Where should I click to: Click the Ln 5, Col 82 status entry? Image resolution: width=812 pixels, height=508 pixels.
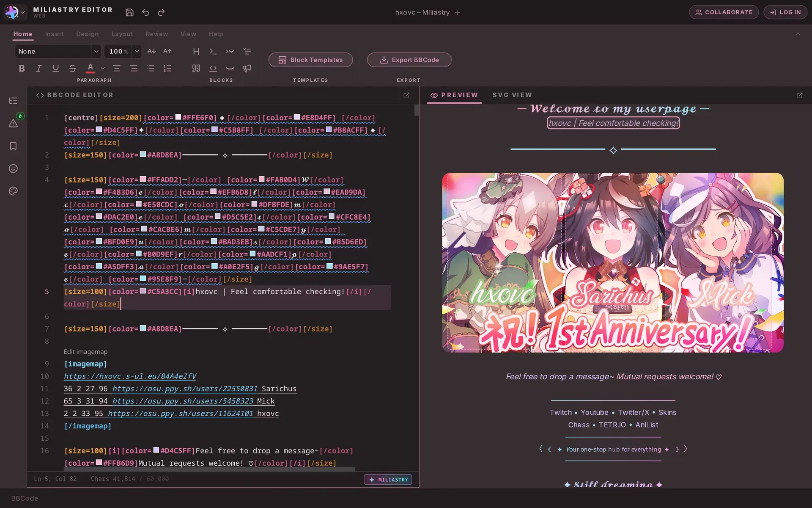(55, 479)
